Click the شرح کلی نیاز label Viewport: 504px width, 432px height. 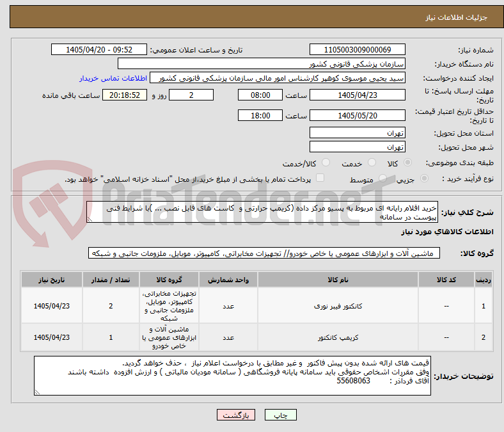pos(467,212)
